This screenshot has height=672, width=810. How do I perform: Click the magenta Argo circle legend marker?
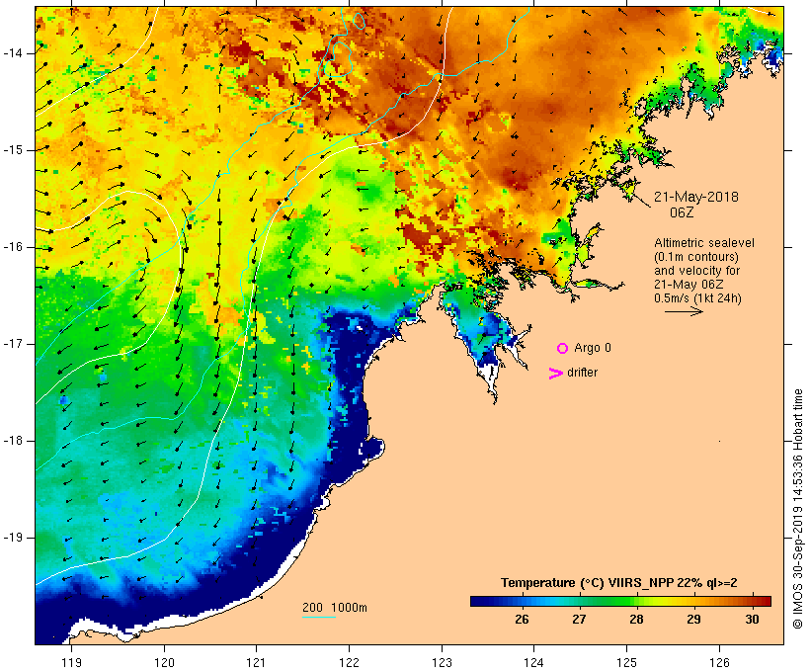click(x=563, y=349)
